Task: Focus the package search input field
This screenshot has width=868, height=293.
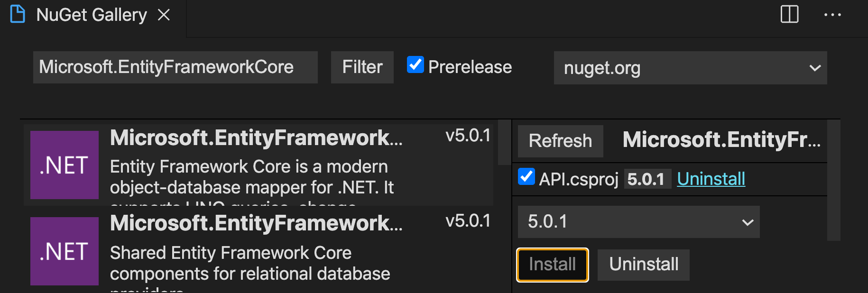Action: [175, 67]
